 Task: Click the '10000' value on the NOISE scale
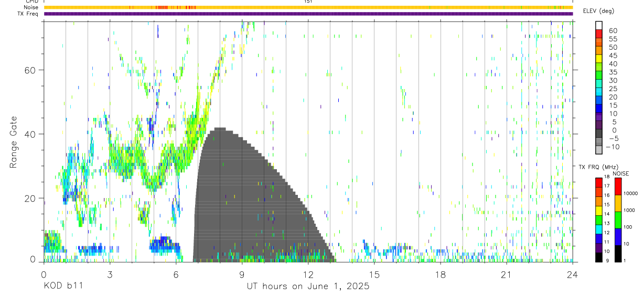pyautogui.click(x=630, y=193)
